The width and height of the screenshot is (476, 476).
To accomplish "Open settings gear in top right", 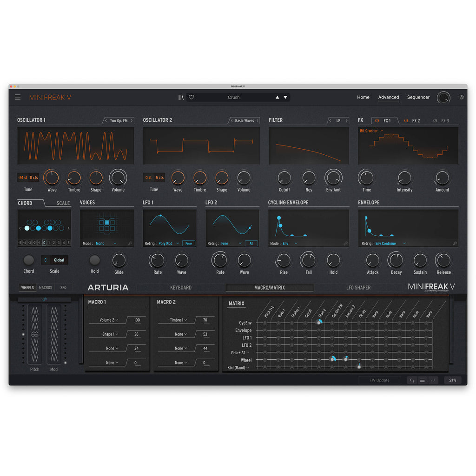I will click(462, 97).
